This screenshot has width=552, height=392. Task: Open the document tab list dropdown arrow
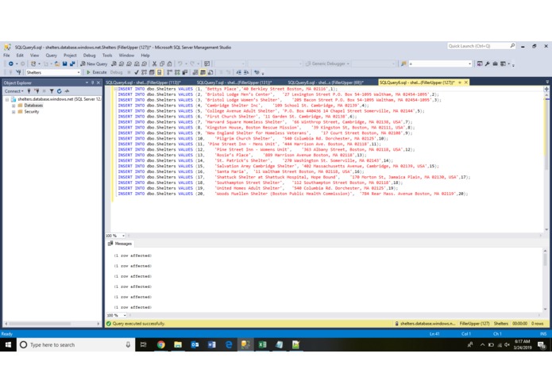tap(547, 83)
